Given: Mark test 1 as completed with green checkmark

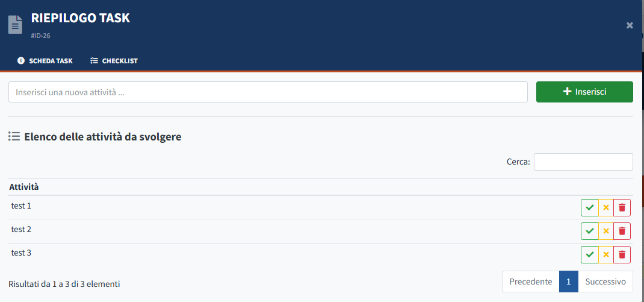Looking at the screenshot, I should pyautogui.click(x=590, y=207).
